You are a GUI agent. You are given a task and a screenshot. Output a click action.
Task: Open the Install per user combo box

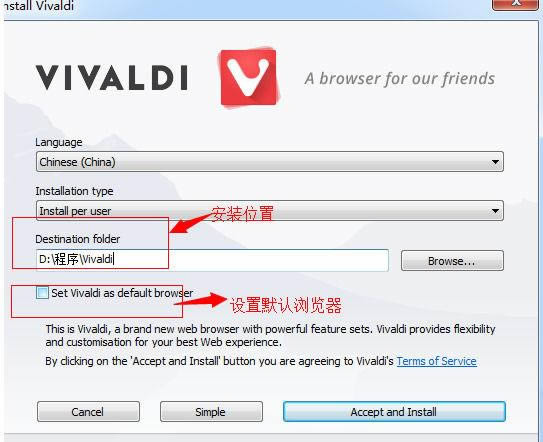point(270,211)
